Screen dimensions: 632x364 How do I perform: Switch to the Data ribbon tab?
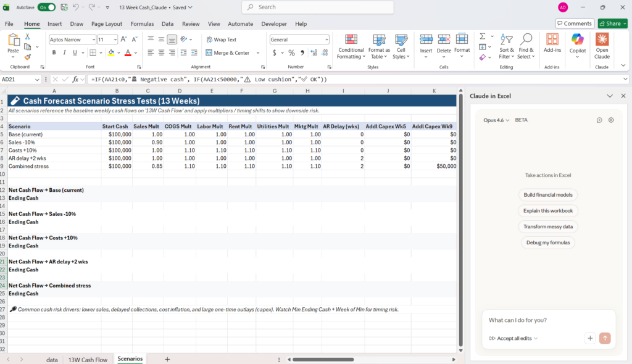[x=168, y=24]
